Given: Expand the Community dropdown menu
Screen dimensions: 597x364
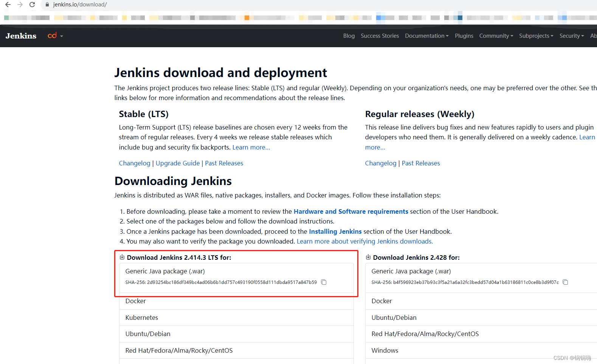Looking at the screenshot, I should [496, 36].
